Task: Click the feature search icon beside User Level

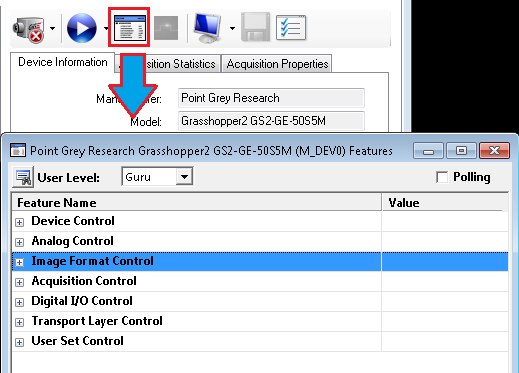Action: [23, 177]
